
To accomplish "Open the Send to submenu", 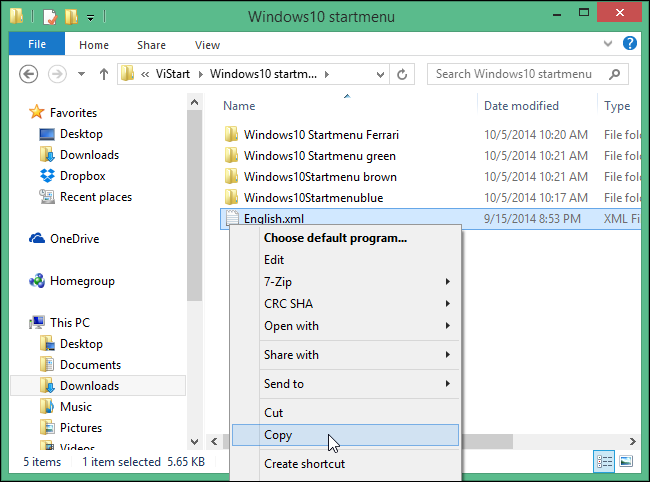I will coord(345,384).
